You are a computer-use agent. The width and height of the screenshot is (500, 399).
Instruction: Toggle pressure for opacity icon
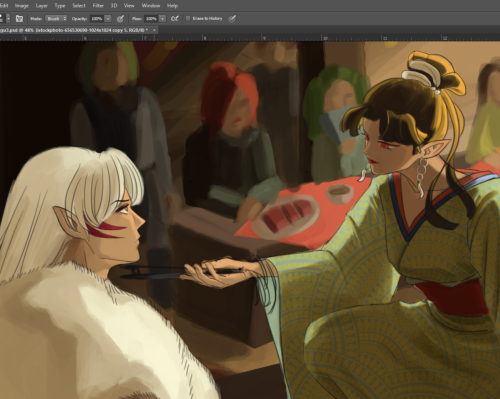[120, 19]
